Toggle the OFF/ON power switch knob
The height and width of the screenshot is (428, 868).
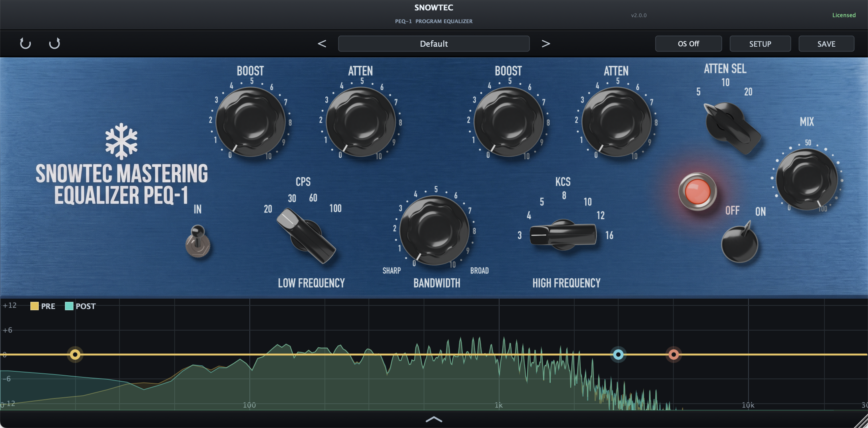click(739, 243)
